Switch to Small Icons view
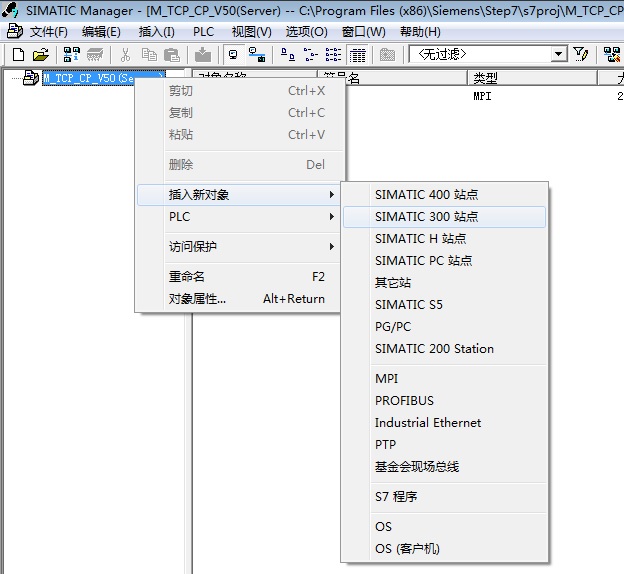The height and width of the screenshot is (574, 624). point(311,55)
